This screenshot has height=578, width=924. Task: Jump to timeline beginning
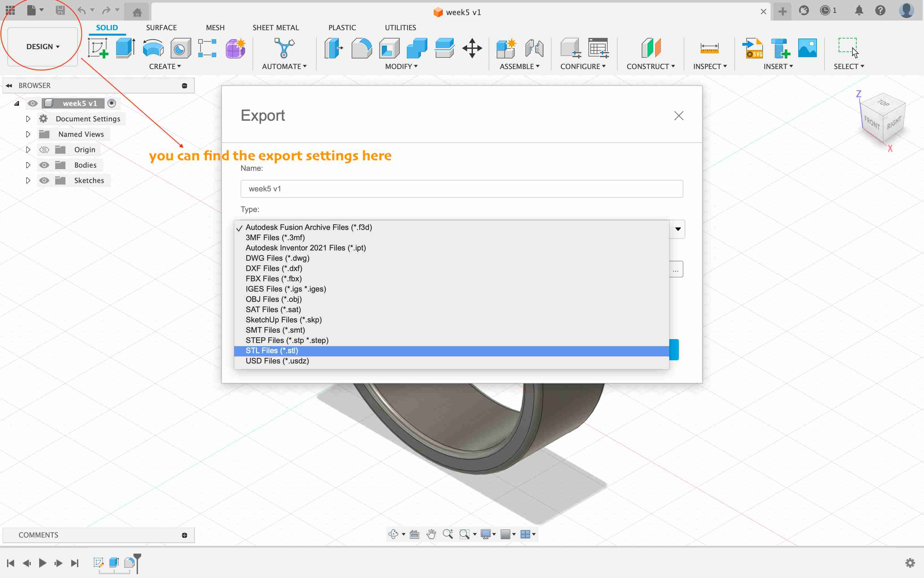[x=11, y=563]
